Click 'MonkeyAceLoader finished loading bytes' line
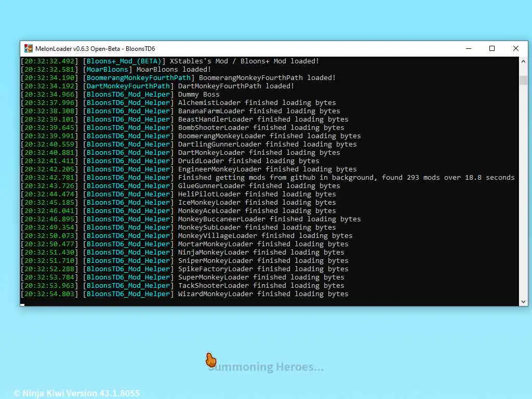This screenshot has height=399, width=532. [x=257, y=211]
